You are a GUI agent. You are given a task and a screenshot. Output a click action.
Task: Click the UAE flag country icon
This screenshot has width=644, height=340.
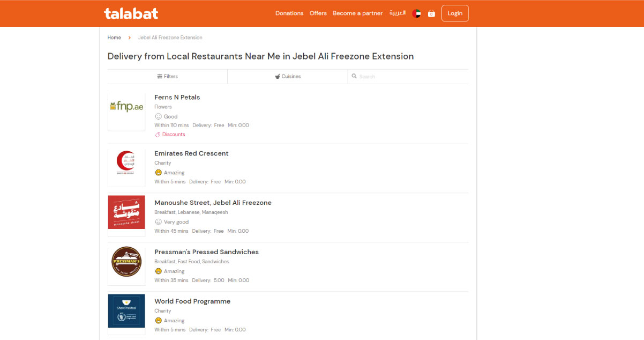(x=416, y=13)
